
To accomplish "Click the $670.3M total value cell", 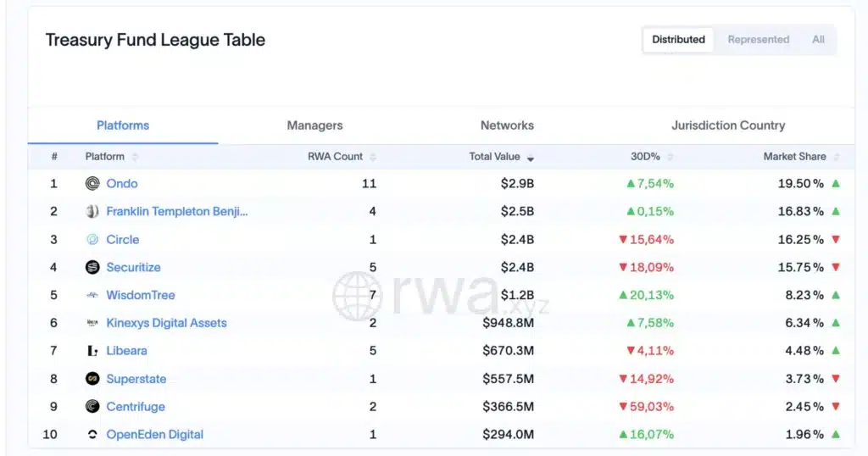I will point(509,351).
